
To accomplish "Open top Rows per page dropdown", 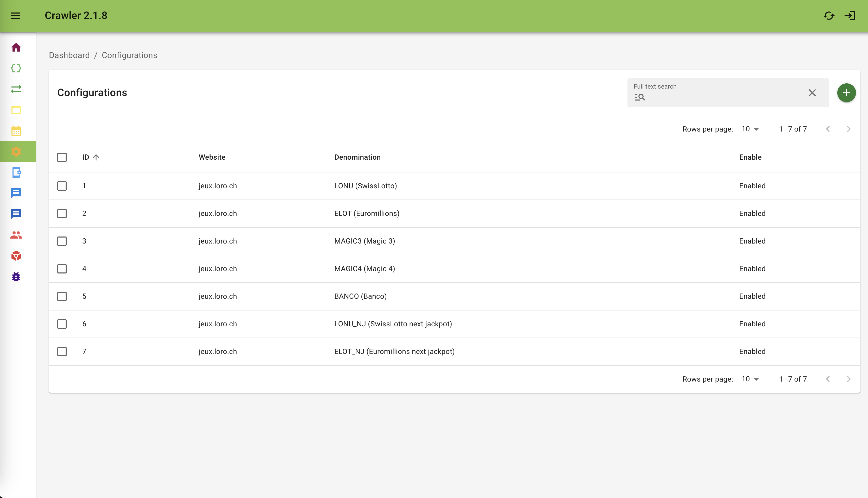I will click(x=750, y=129).
